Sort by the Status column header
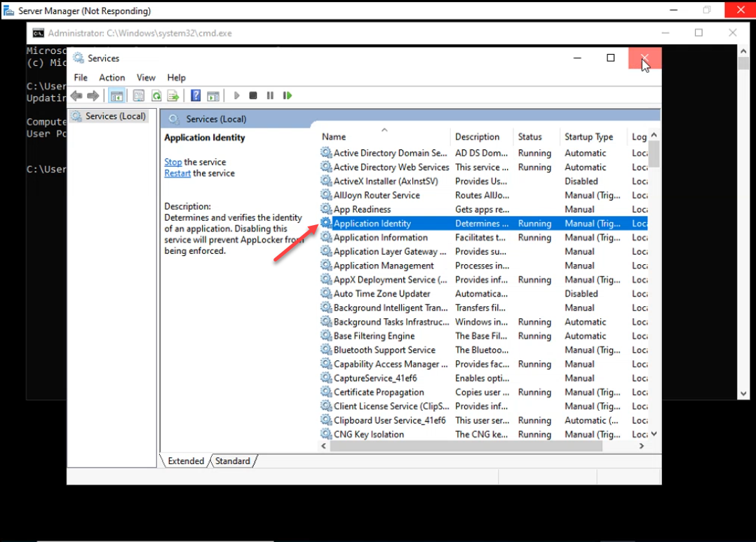This screenshot has height=542, width=756. [x=536, y=137]
